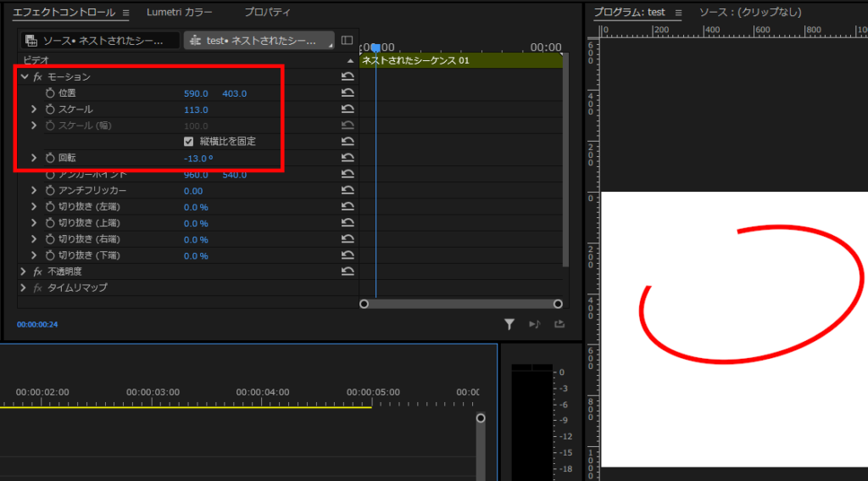The width and height of the screenshot is (868, 481).
Task: Switch to the プロパティ tab
Action: pos(267,12)
